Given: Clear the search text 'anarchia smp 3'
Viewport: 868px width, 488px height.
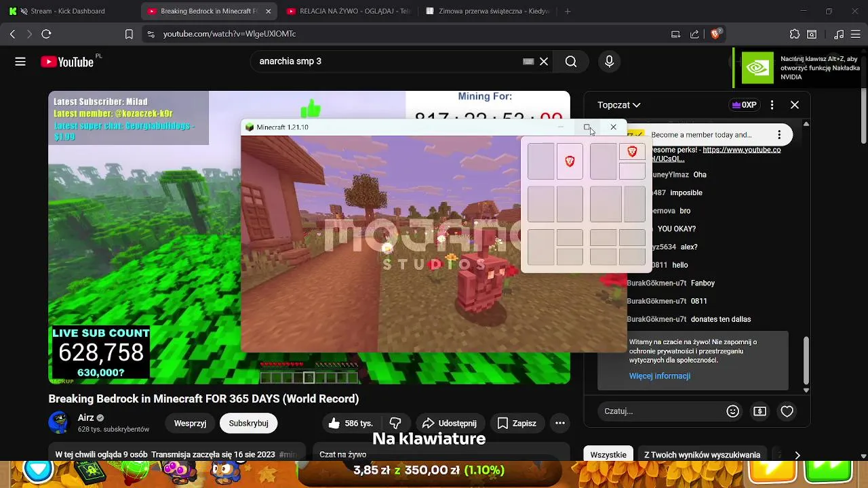Looking at the screenshot, I should [544, 62].
